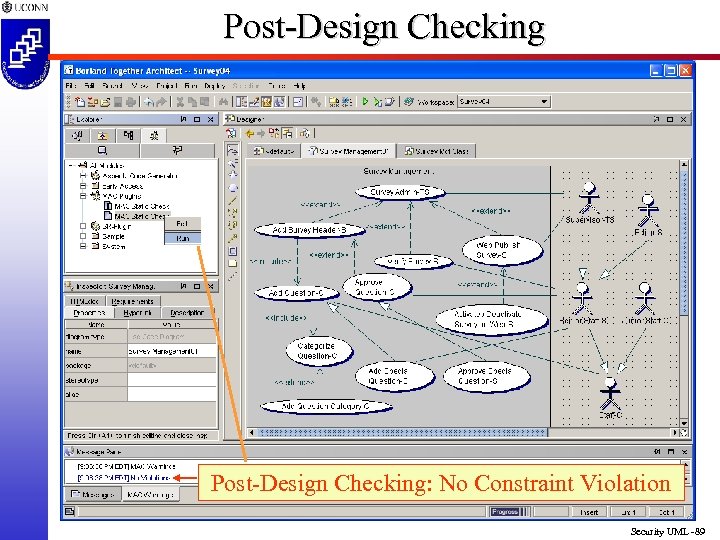Click the green Run triangle toolbar icon

click(x=365, y=101)
